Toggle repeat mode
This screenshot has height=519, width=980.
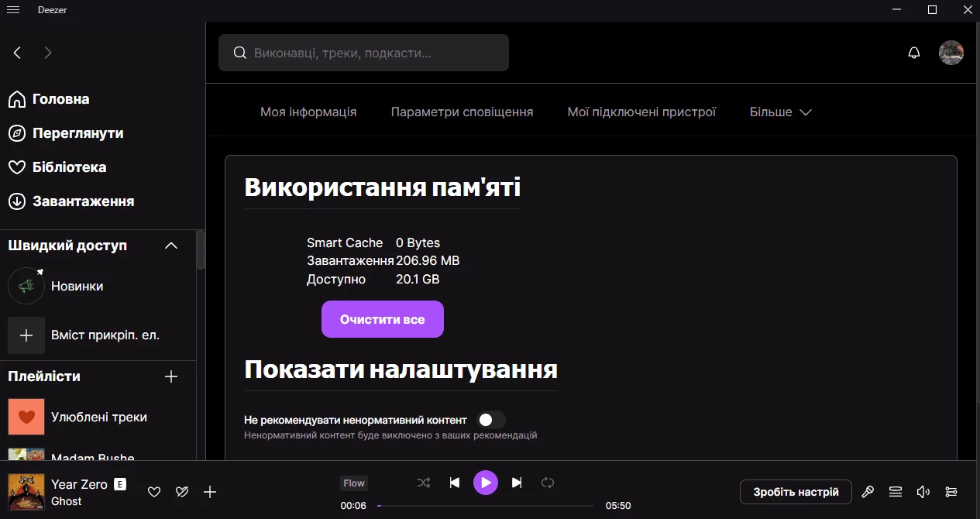[548, 483]
